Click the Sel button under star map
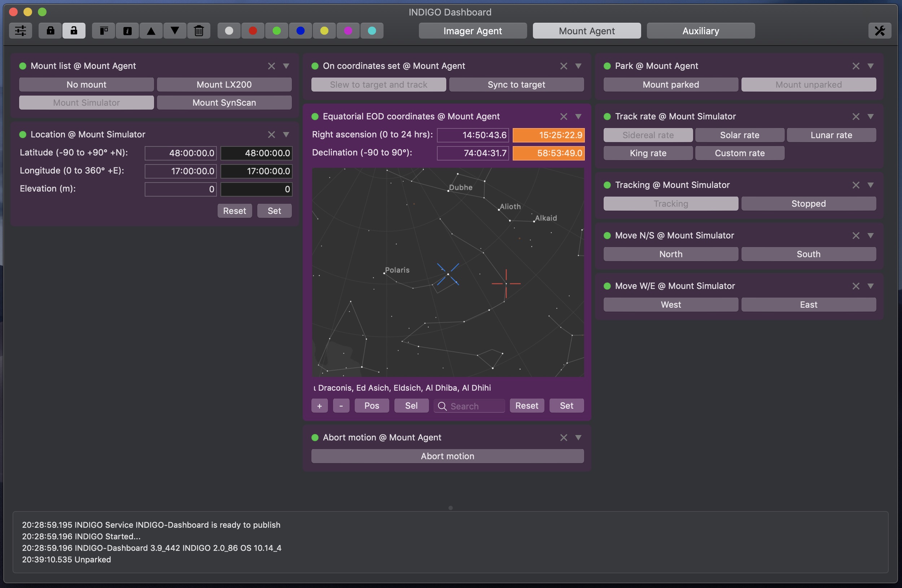 (411, 406)
